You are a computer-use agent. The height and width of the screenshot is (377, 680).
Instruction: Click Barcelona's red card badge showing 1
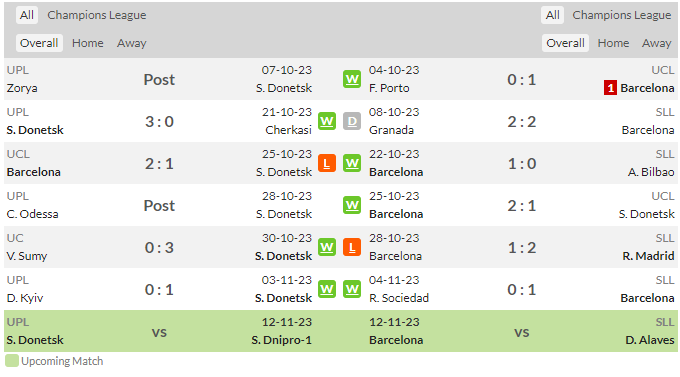pyautogui.click(x=610, y=88)
